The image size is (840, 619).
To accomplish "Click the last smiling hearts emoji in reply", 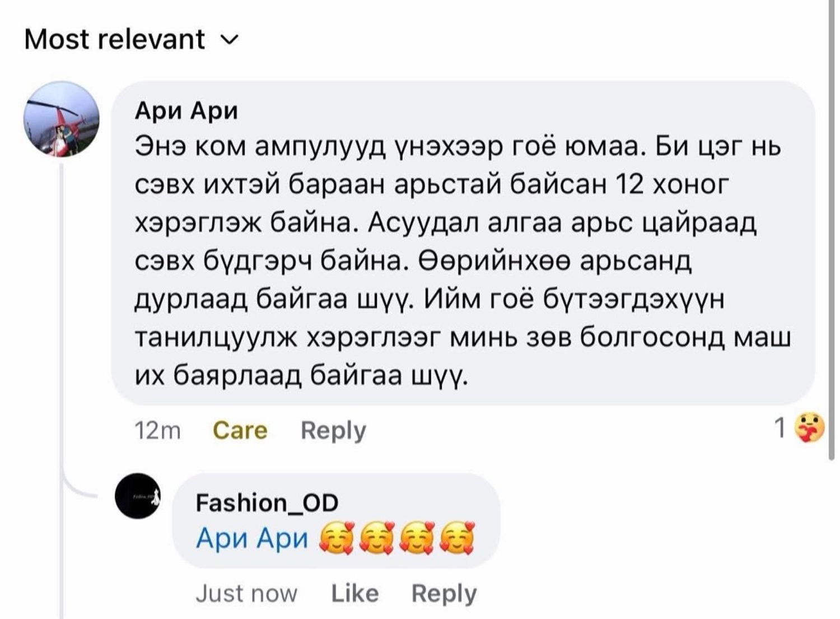I will [x=458, y=539].
